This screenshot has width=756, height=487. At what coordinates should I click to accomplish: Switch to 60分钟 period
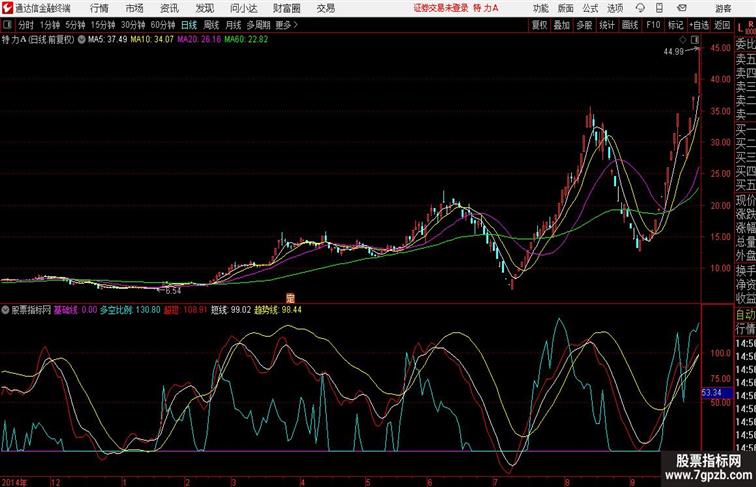(163, 25)
